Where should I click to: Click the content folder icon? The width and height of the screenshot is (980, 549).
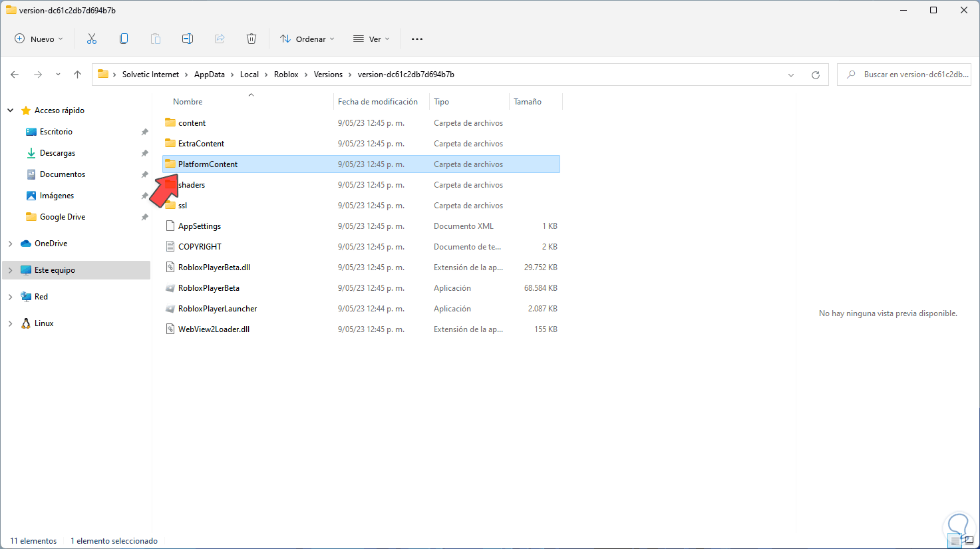[x=170, y=122]
